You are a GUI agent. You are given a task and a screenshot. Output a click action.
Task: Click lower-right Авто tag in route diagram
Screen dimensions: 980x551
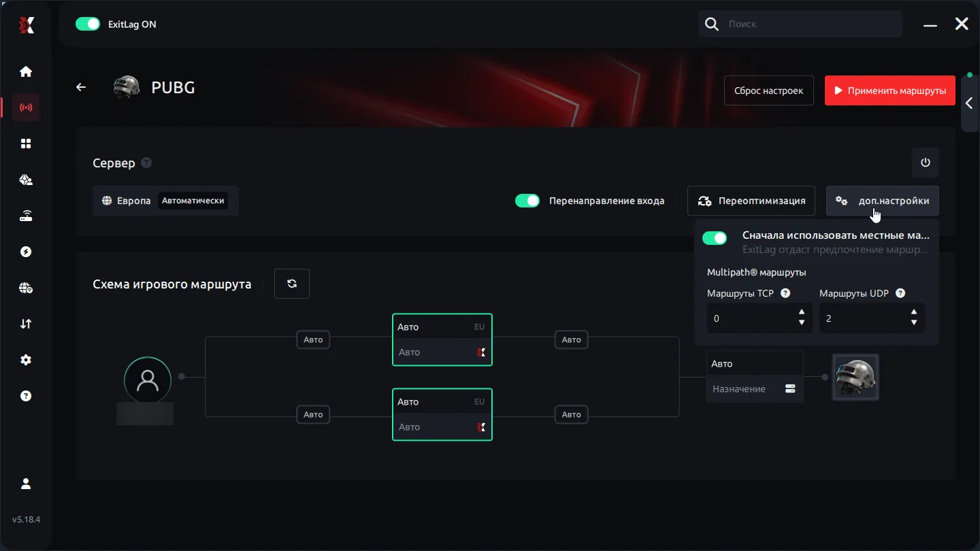[572, 414]
